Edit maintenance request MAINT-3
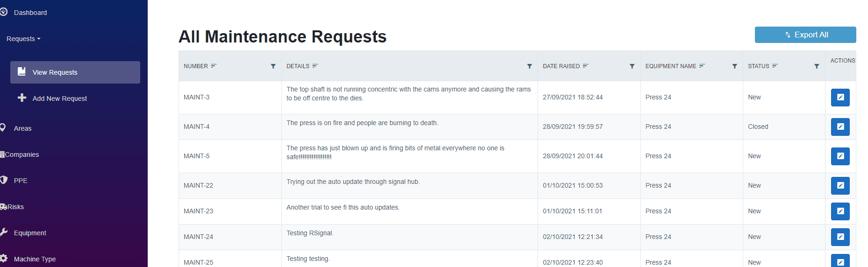The height and width of the screenshot is (267, 868). [840, 98]
